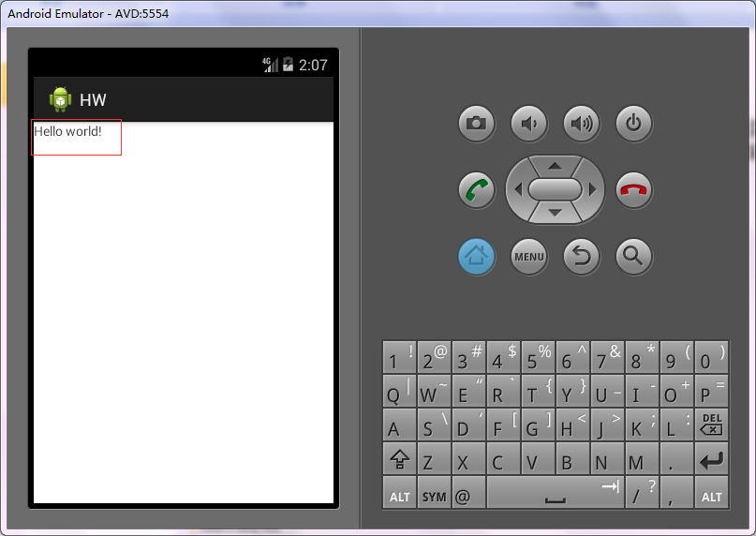Tap the 2 @ key
756x536 pixels.
point(434,357)
